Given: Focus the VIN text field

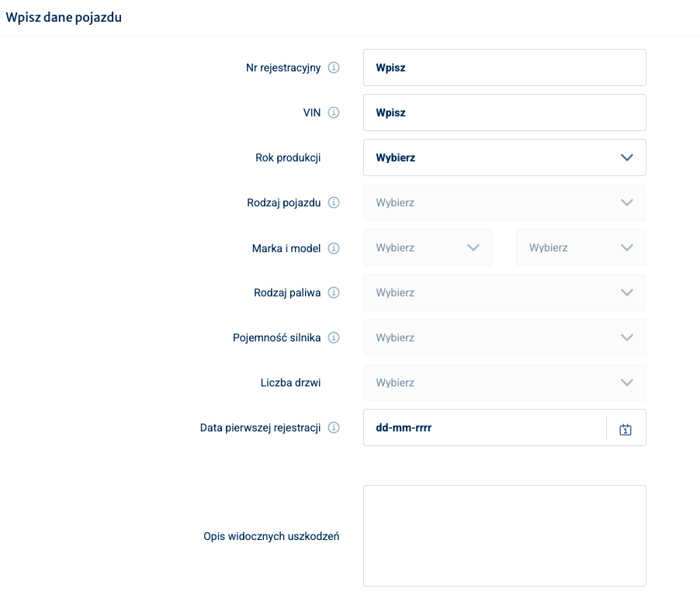Looking at the screenshot, I should pyautogui.click(x=504, y=113).
